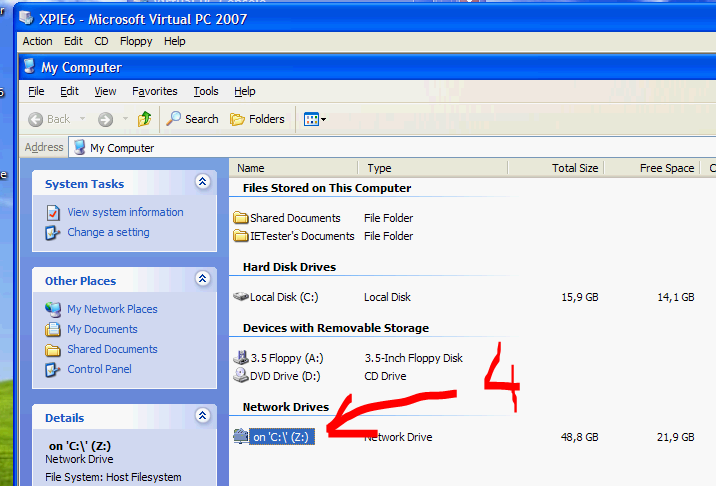Open Virtual PC Edit menu
Viewport: 716px width, 486px height.
73,41
